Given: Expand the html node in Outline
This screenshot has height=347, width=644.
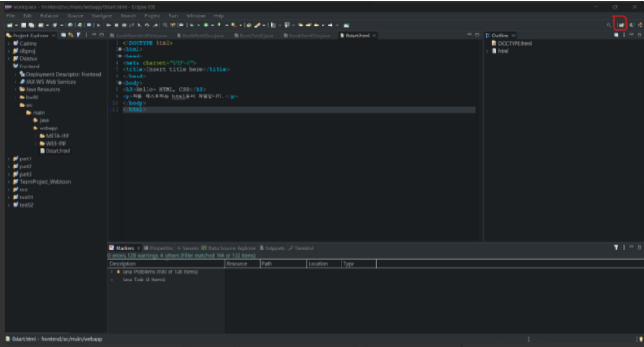Looking at the screenshot, I should (x=487, y=51).
